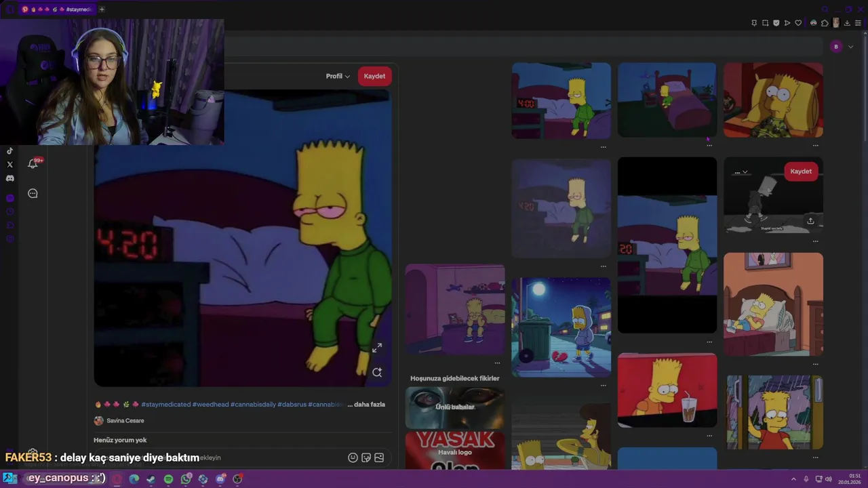This screenshot has height=488, width=868.
Task: Open the browser main menu icon
Action: [x=858, y=23]
